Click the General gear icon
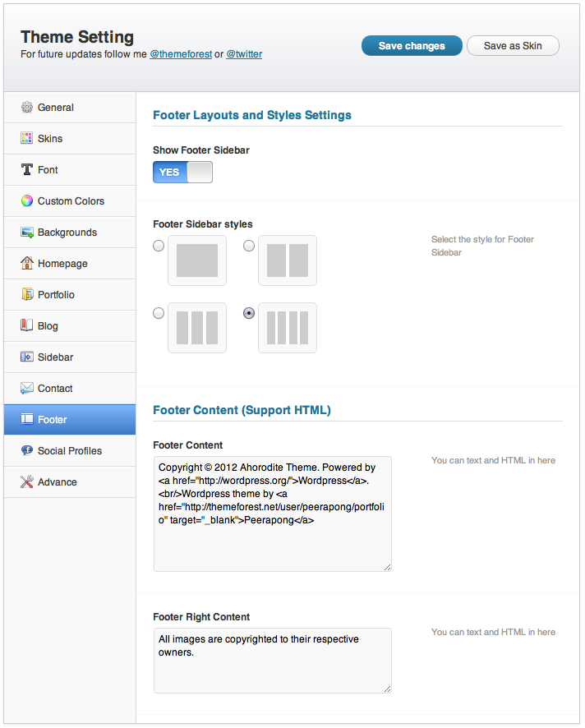Image resolution: width=585 pixels, height=728 pixels. (x=27, y=108)
